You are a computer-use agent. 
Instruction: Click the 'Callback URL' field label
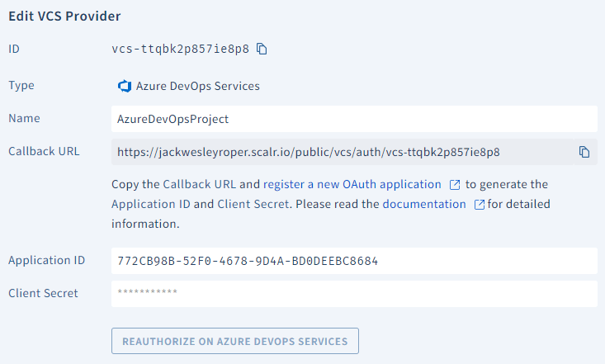44,151
